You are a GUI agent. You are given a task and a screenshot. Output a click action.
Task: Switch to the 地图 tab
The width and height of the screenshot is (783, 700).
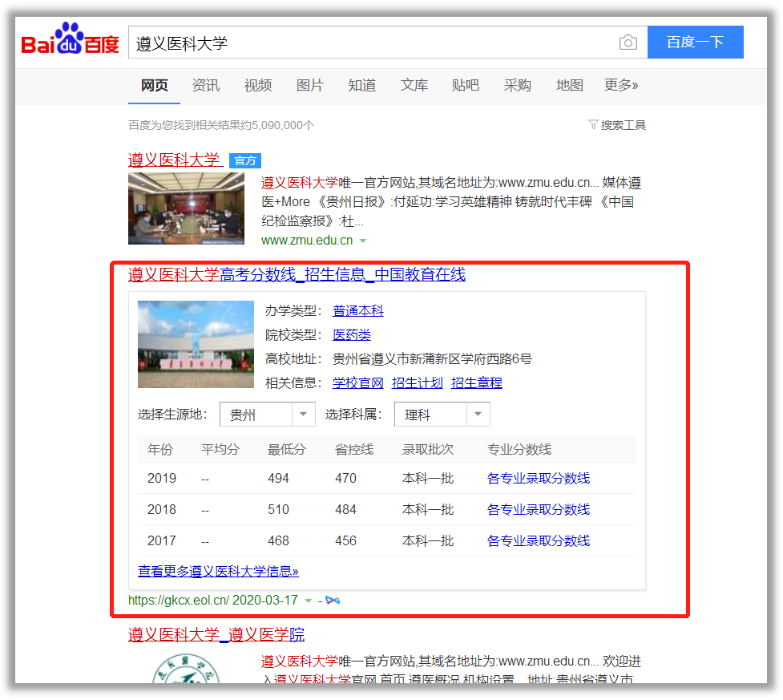coord(569,86)
